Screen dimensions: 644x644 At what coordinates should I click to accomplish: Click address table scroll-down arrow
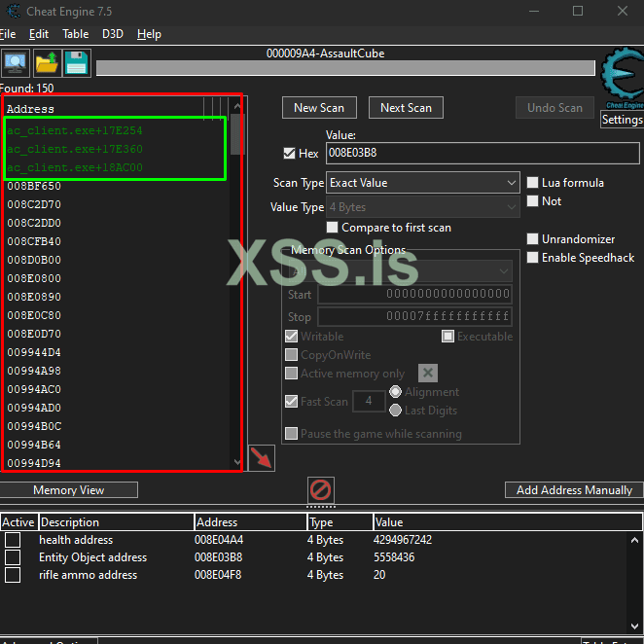634,626
